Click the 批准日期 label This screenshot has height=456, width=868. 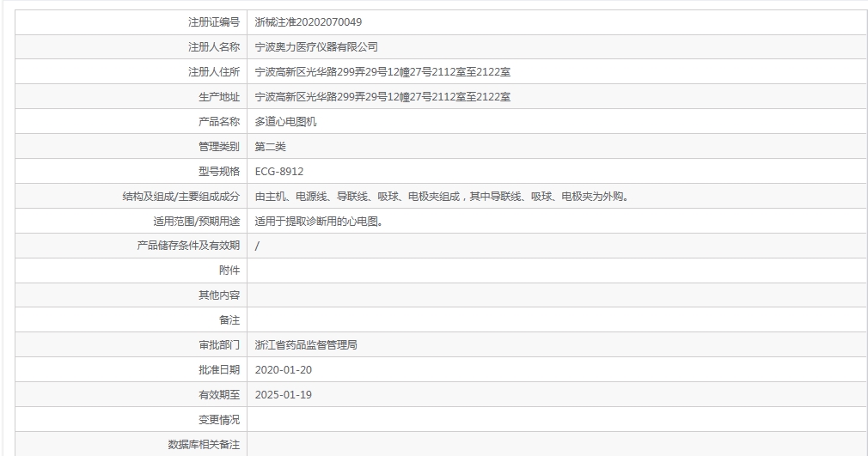click(219, 369)
